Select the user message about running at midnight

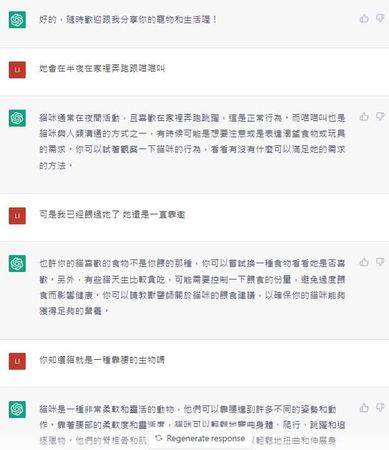coord(102,69)
